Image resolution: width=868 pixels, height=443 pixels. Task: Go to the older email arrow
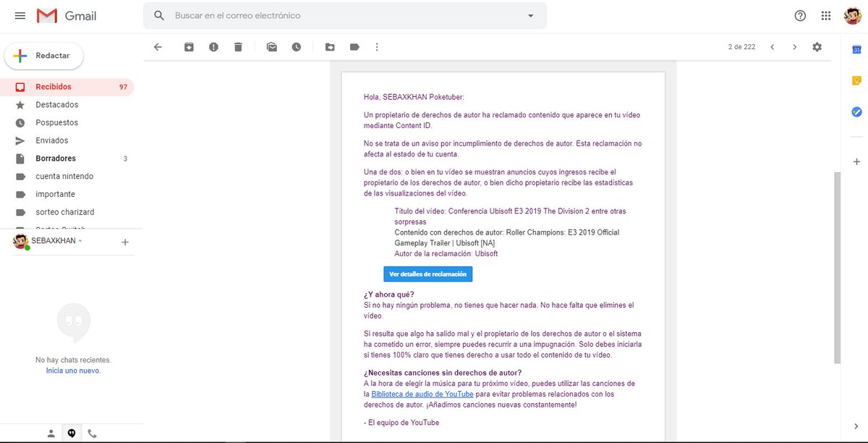pos(794,47)
